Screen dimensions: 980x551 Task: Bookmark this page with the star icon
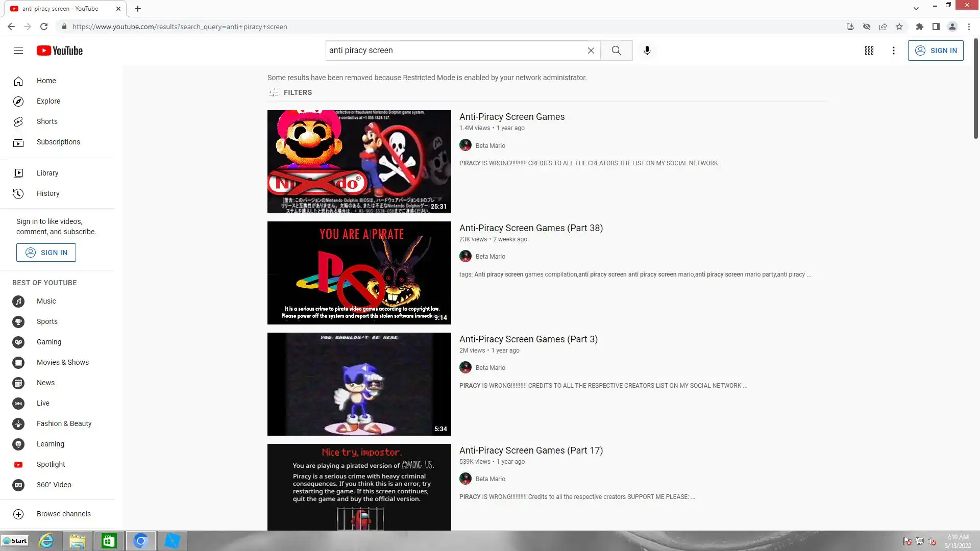(899, 27)
